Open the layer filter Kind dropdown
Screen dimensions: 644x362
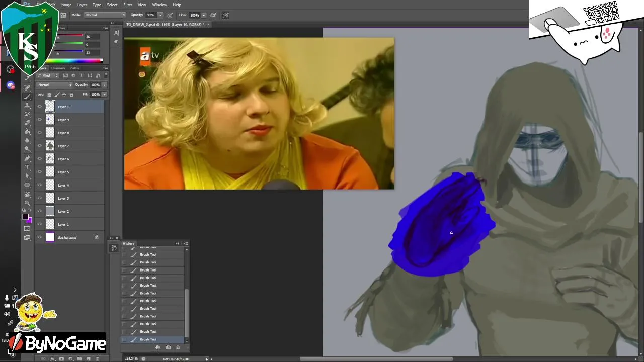48,75
